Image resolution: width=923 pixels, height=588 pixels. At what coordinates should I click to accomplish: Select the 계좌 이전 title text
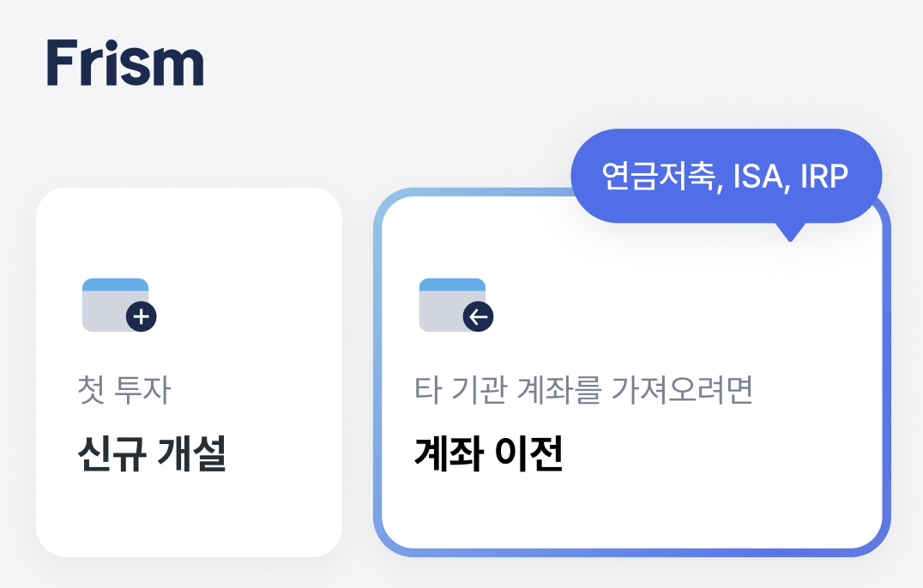[x=488, y=453]
